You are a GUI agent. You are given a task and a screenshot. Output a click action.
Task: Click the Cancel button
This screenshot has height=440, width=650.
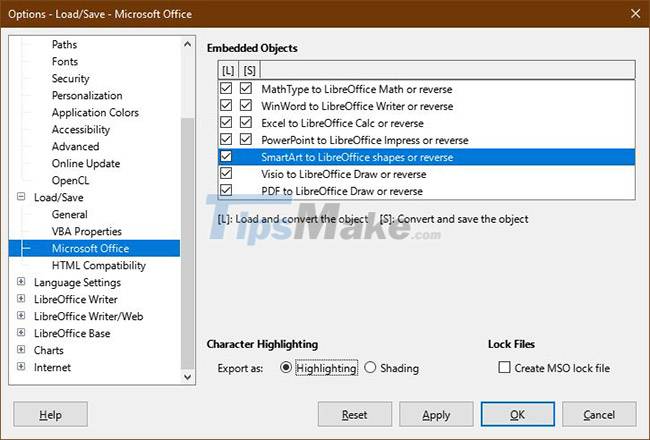(x=599, y=414)
